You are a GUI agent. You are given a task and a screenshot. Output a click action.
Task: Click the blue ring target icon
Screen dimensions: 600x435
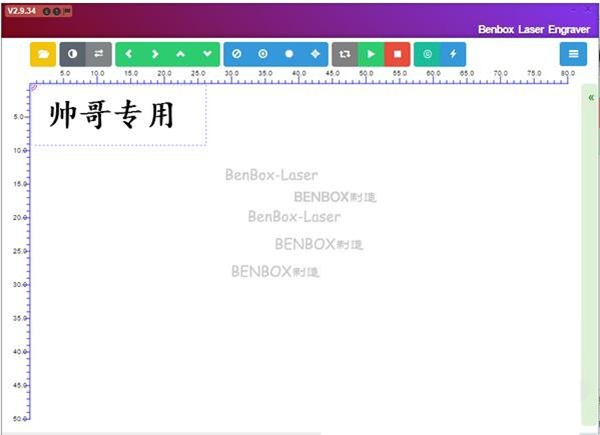click(x=263, y=54)
